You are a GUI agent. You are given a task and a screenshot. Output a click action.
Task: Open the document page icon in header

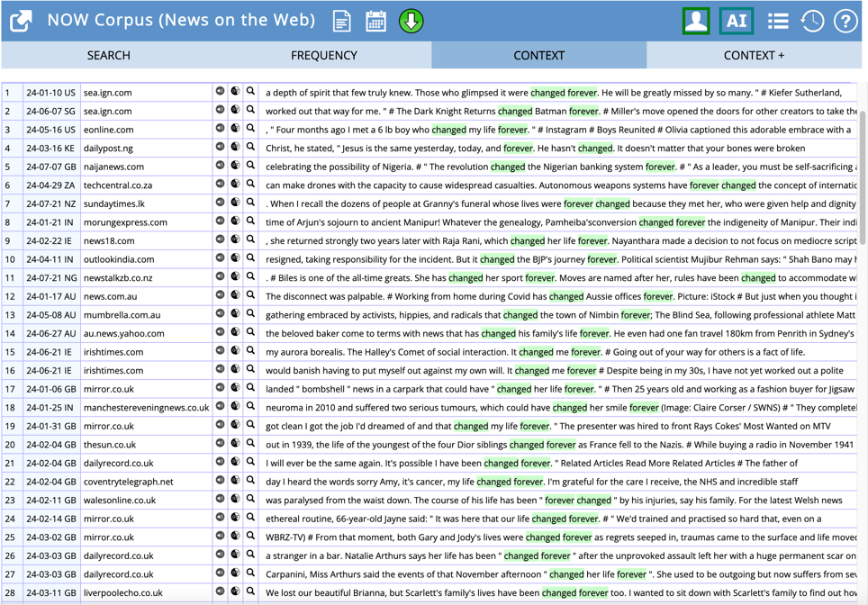click(x=341, y=21)
